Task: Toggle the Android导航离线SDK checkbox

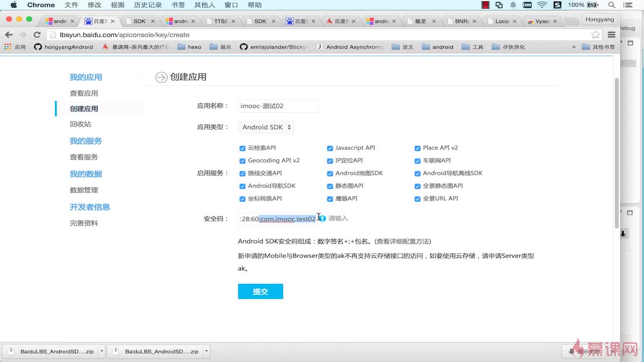Action: coord(418,173)
